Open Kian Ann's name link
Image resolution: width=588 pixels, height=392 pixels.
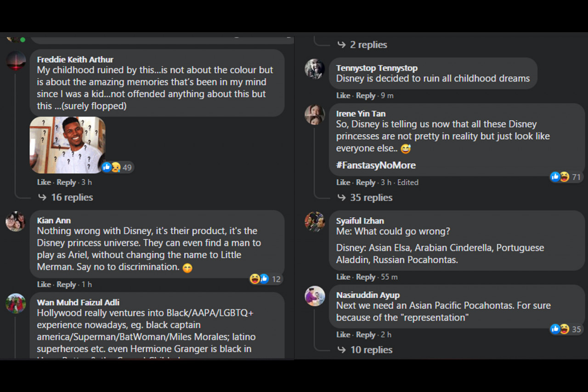[54, 220]
